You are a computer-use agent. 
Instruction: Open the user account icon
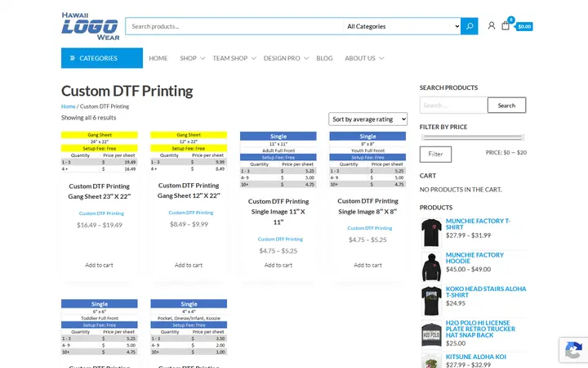click(x=492, y=26)
